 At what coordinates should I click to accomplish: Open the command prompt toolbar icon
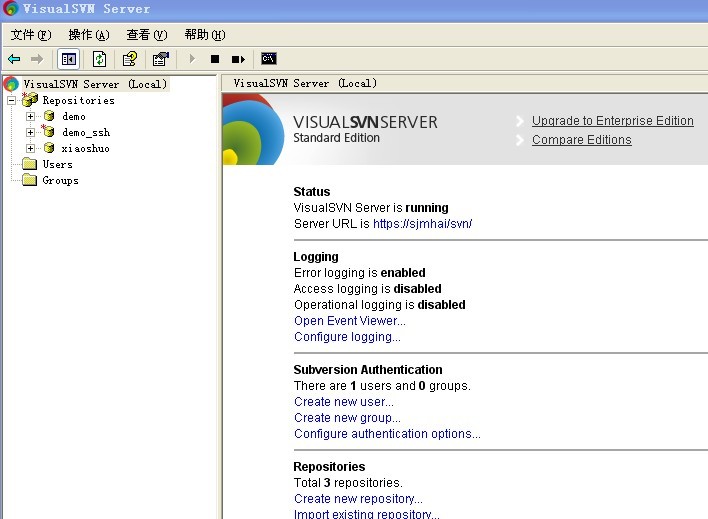269,59
